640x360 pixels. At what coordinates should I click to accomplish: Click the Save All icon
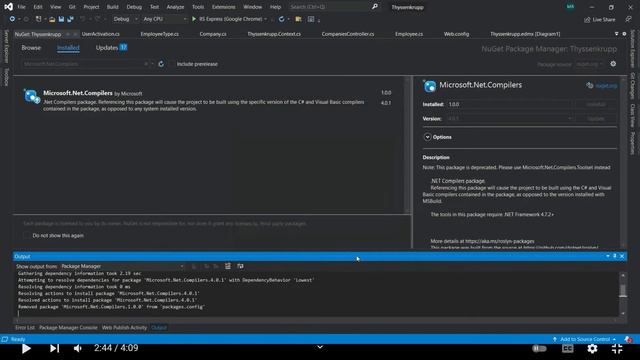coord(71,19)
